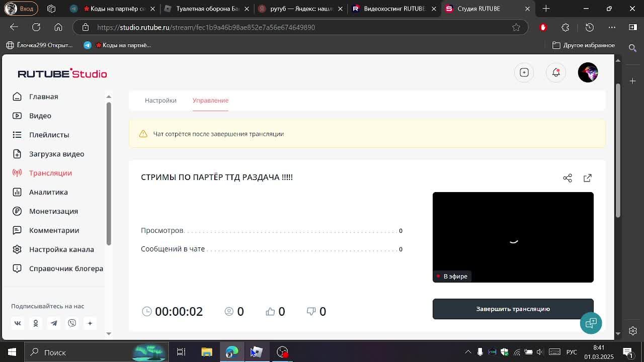Click the Просмотров statistic row
The image size is (644, 362).
272,230
